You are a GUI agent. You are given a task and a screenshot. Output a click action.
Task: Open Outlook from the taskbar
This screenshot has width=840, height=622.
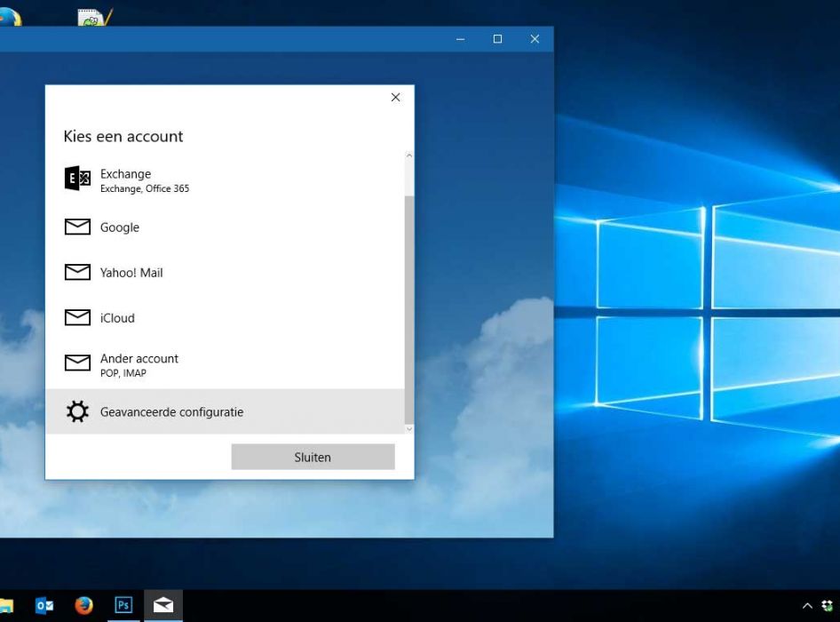(x=44, y=606)
